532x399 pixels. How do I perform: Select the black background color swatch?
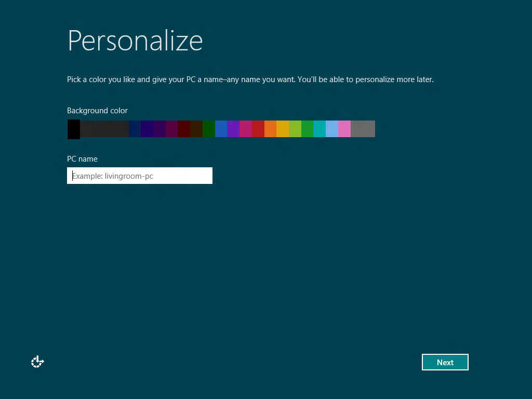tap(73, 129)
